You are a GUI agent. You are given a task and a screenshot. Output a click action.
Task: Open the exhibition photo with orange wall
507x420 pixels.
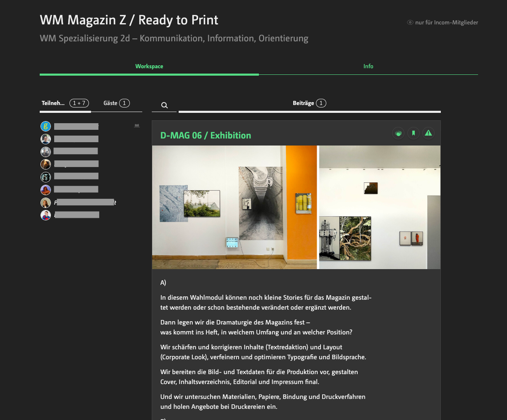(296, 207)
